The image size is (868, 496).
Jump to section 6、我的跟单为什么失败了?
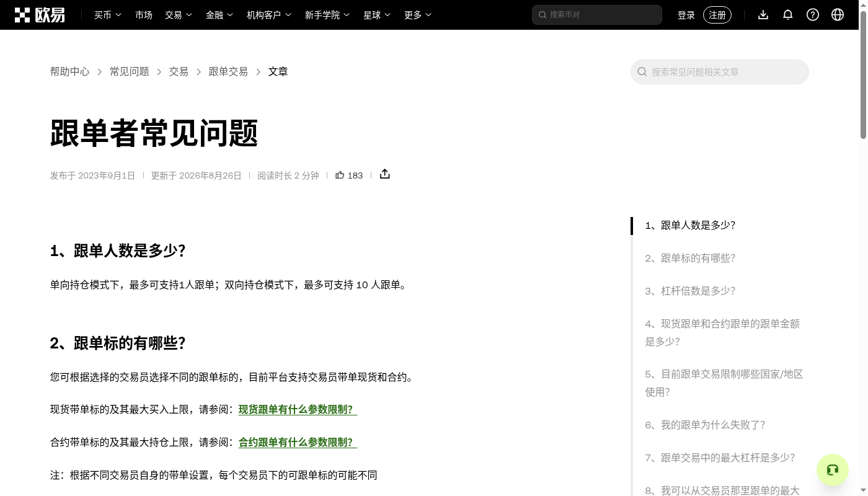(x=705, y=425)
